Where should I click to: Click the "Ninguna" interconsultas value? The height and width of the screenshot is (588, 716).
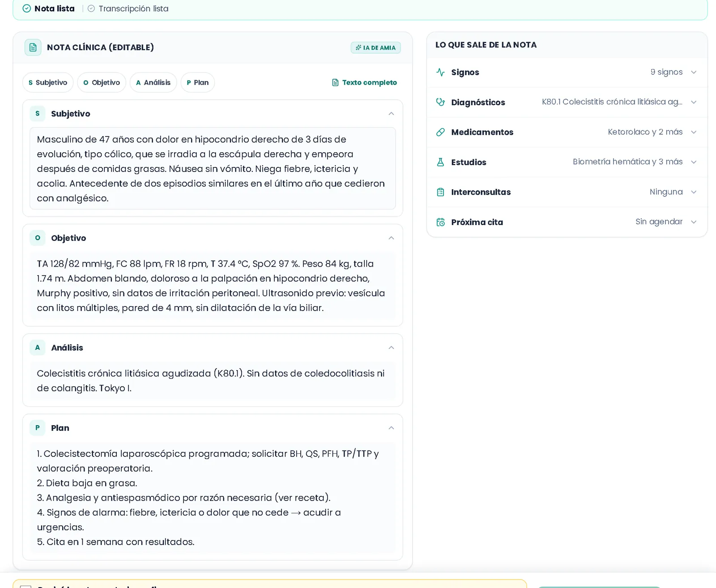pos(666,192)
